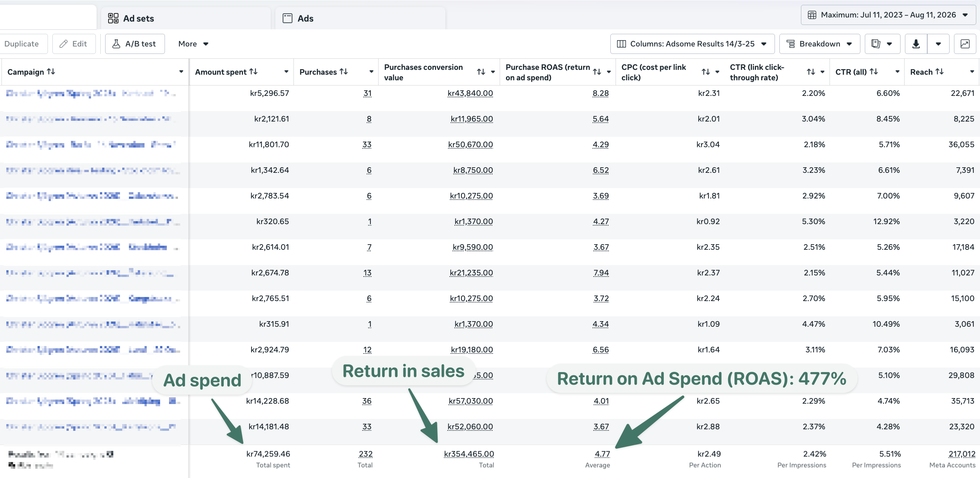Screen dimensions: 980x478
Task: Switch to the Ad sets tab
Action: (x=186, y=18)
